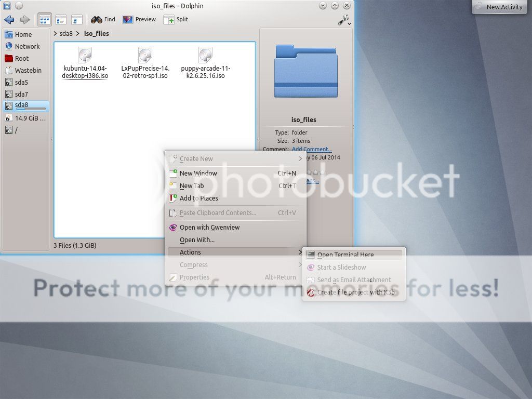
Task: Expand the breadcrumb arrow before iso_files
Action: (x=78, y=34)
